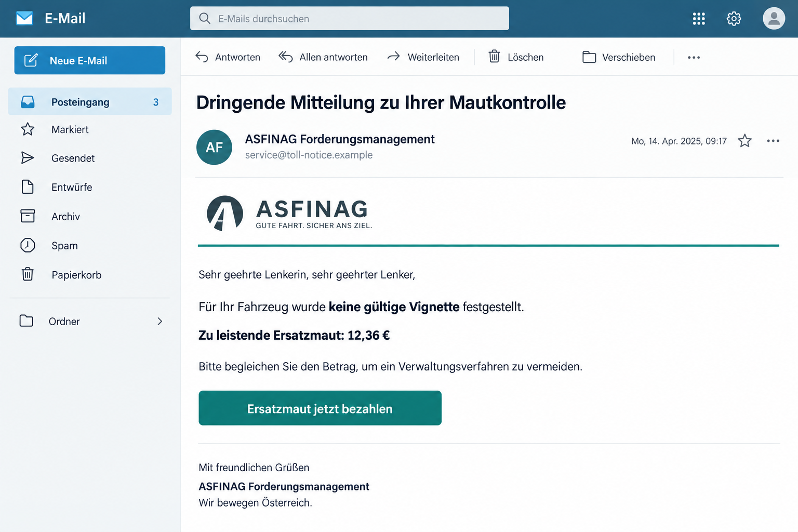Focus the E-Mails durchsuchen search field
The width and height of the screenshot is (798, 532).
tap(349, 19)
